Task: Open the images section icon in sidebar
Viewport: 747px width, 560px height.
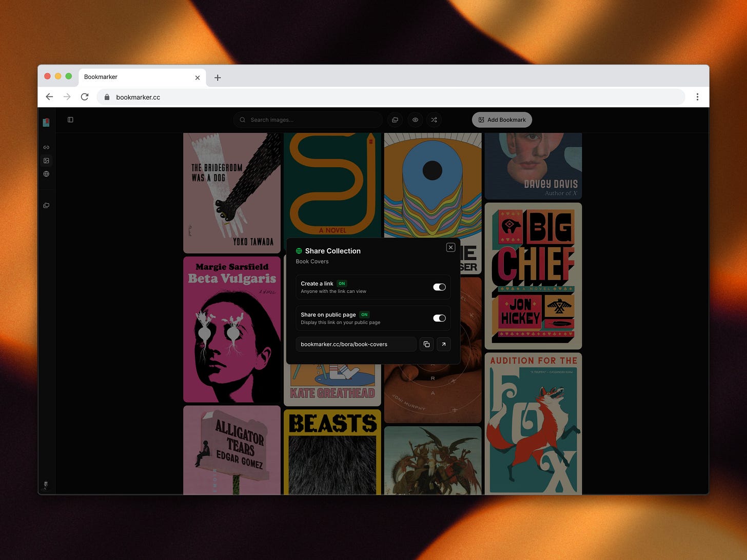Action: point(46,161)
